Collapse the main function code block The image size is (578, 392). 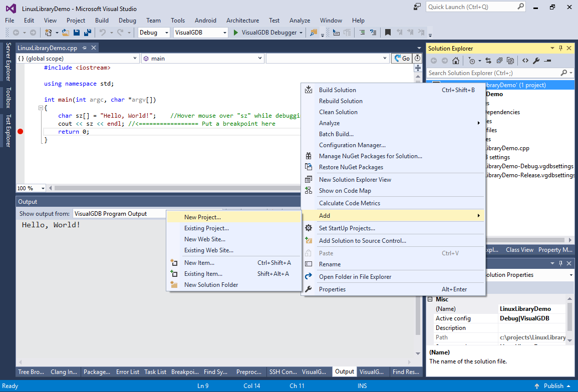41,108
